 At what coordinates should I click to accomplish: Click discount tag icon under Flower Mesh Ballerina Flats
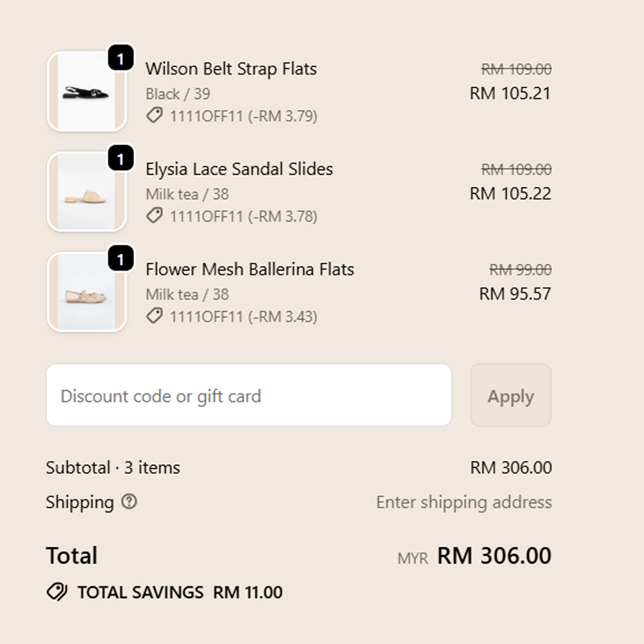pos(154,316)
